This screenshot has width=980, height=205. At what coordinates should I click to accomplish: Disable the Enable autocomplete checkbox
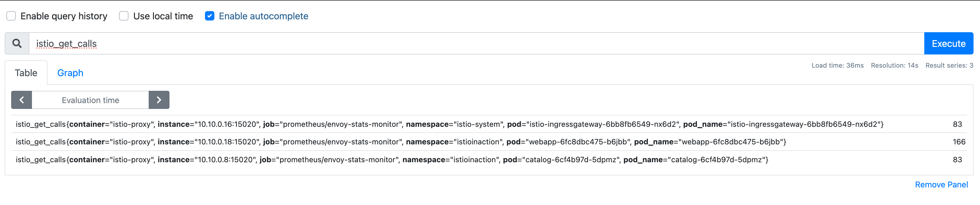pyautogui.click(x=210, y=16)
